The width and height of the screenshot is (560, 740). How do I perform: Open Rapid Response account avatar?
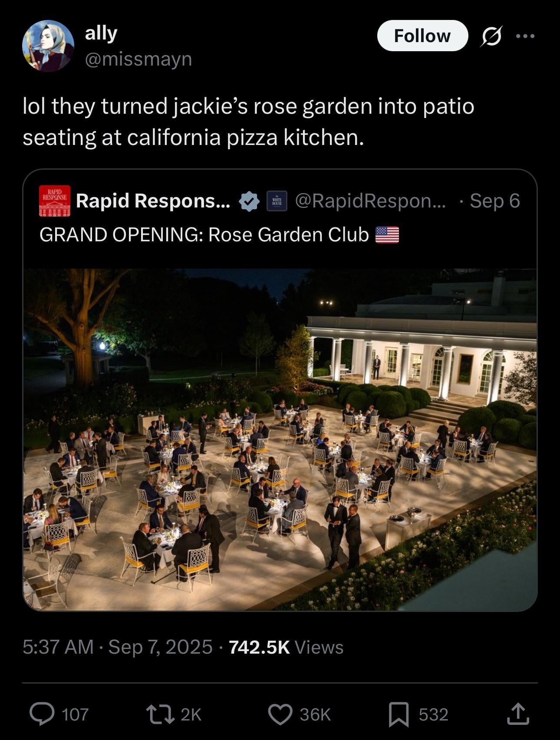(54, 201)
